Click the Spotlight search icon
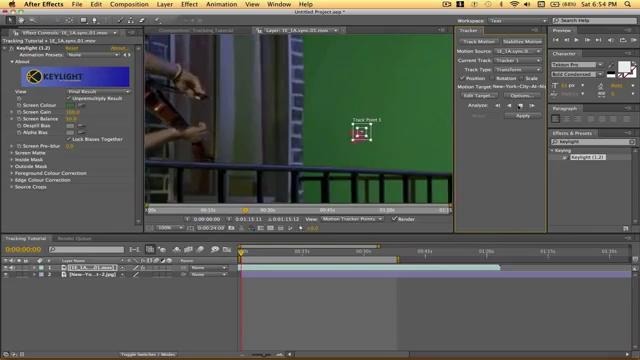Viewport: 640px width, 360px height. point(628,4)
